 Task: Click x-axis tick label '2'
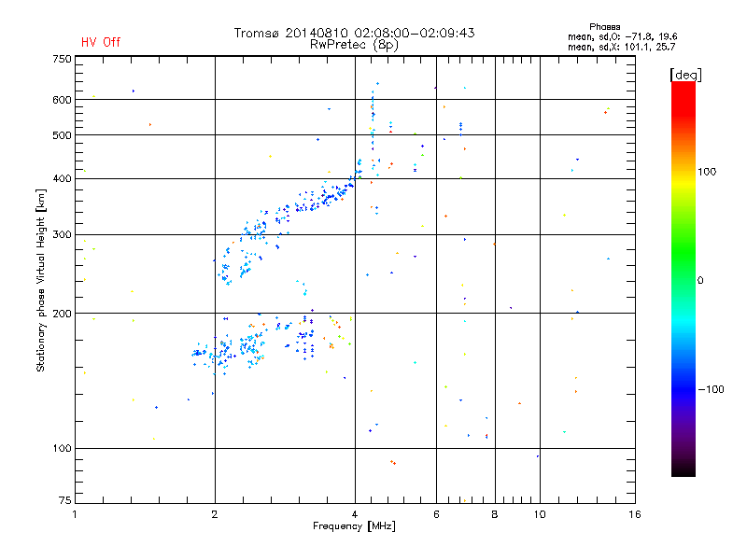(215, 514)
